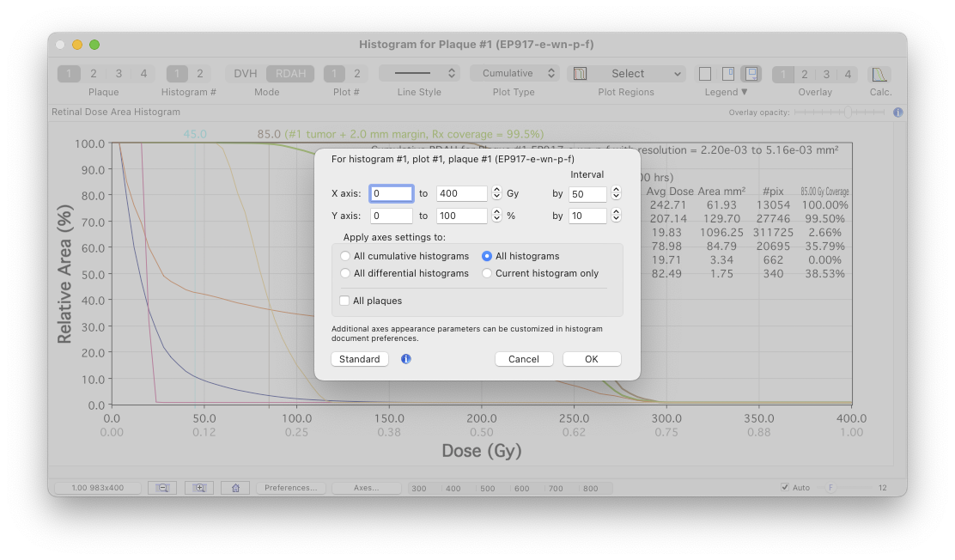The width and height of the screenshot is (955, 560).
Task: Select legend at top-right icon
Action: point(728,74)
